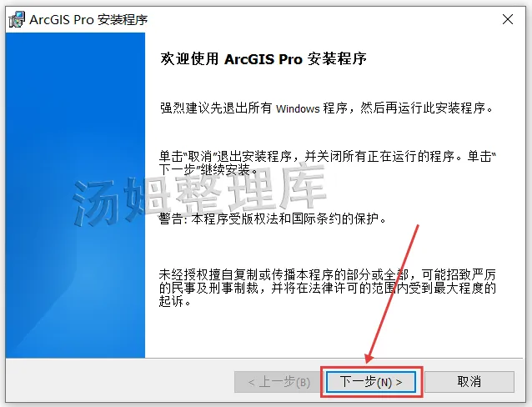Click the ArcGIS Pro installer icon in title bar
The image size is (532, 407).
pyautogui.click(x=17, y=19)
